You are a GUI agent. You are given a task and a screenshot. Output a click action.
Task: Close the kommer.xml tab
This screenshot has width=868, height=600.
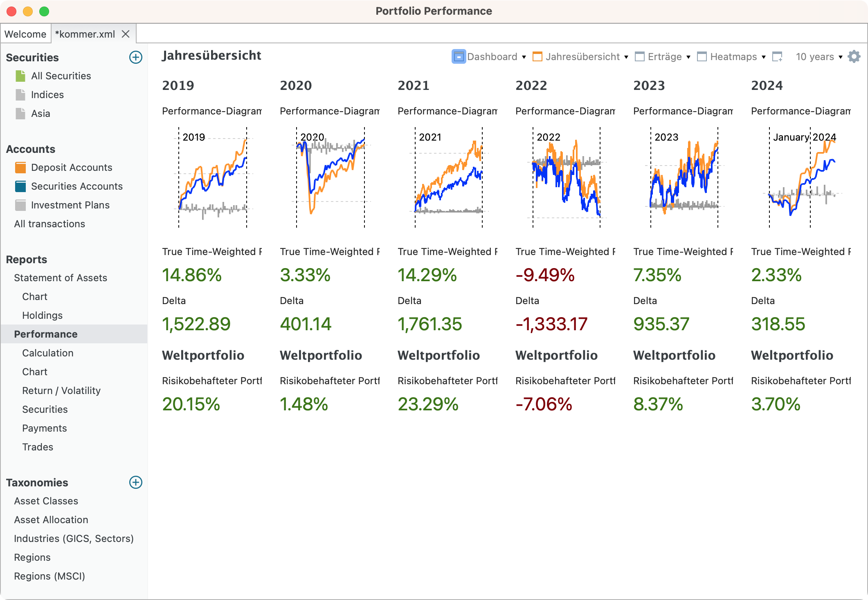(x=126, y=34)
